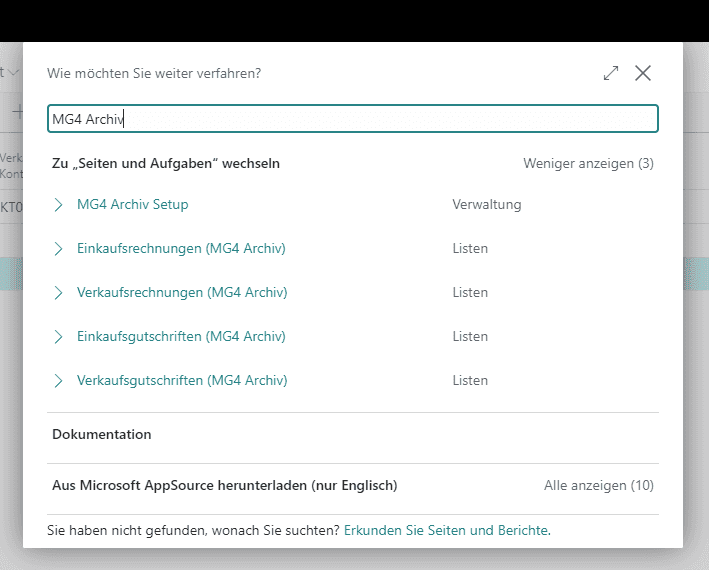The image size is (709, 570).
Task: Click 'Aus Microsoft AppSource herunterladen' section header
Action: [x=224, y=486]
